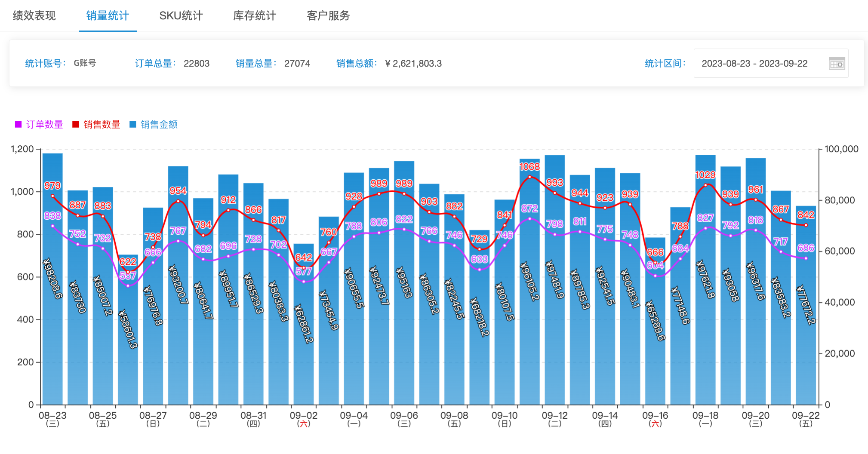Viewport: 868px width, 454px height.
Task: Click the date range field 2023-08-23 - 2023-09-22
Action: point(754,64)
